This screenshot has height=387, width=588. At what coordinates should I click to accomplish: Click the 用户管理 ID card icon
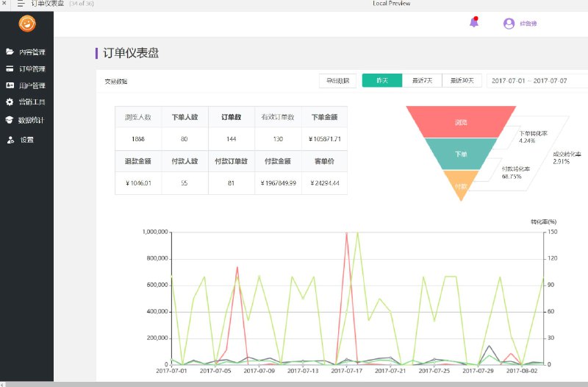pyautogui.click(x=10, y=85)
